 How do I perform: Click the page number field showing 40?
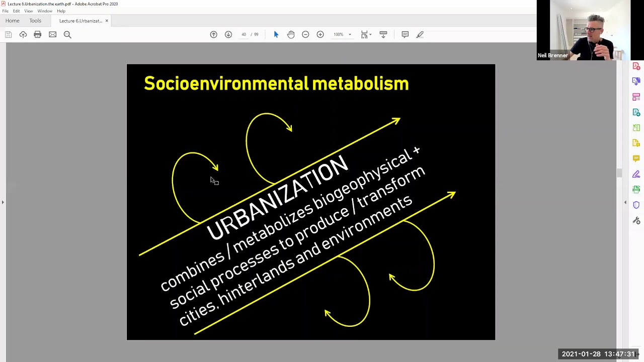244,35
